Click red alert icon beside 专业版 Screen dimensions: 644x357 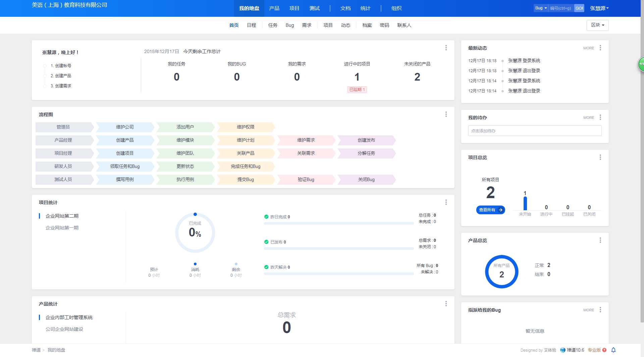[x=604, y=350]
